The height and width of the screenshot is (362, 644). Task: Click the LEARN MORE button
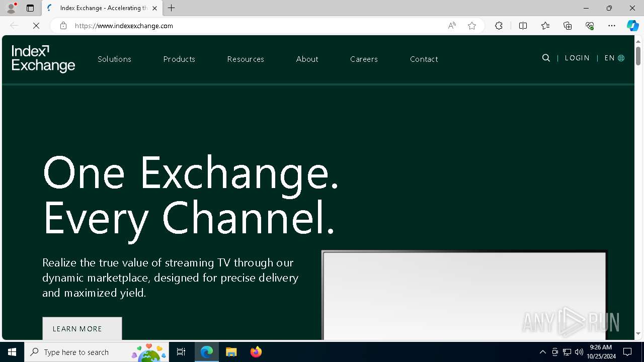coord(82,328)
